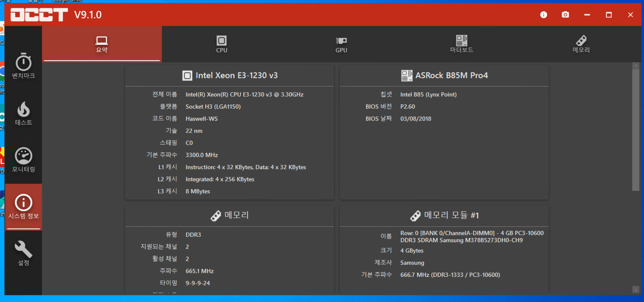Screen dimensions: 644x302
Task: Click the '22 nm' technology value
Action: click(194, 131)
